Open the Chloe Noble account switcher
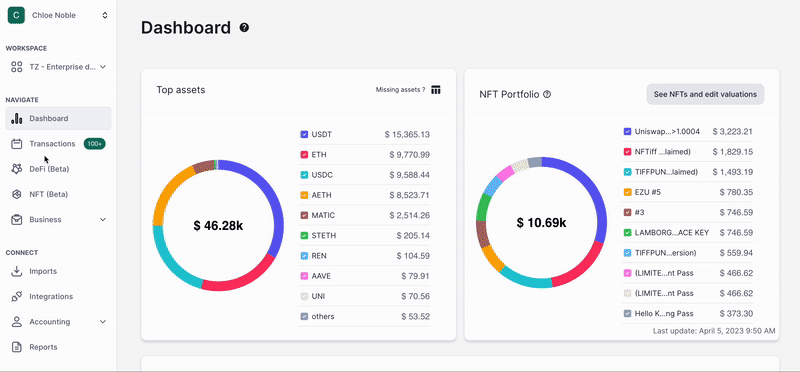The height and width of the screenshot is (372, 800). pos(58,15)
